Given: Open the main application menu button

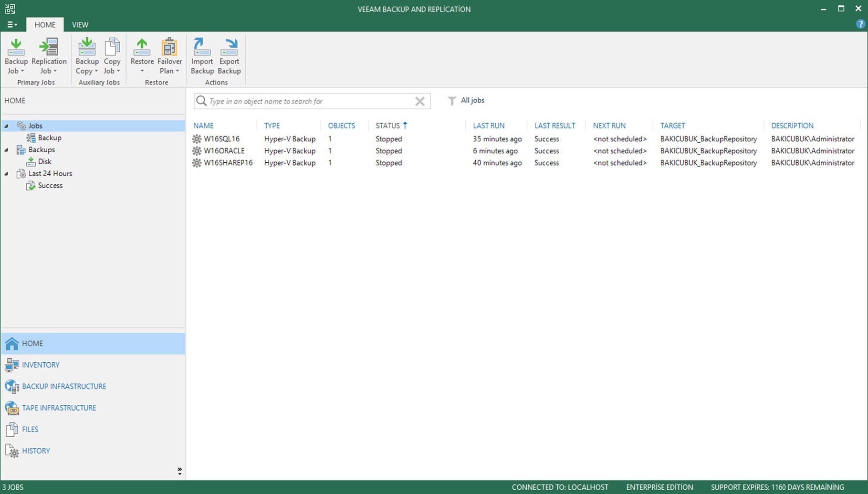Looking at the screenshot, I should pyautogui.click(x=12, y=24).
